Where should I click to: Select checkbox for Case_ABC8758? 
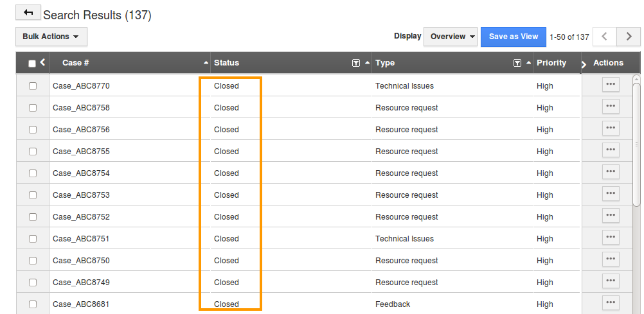click(x=32, y=107)
